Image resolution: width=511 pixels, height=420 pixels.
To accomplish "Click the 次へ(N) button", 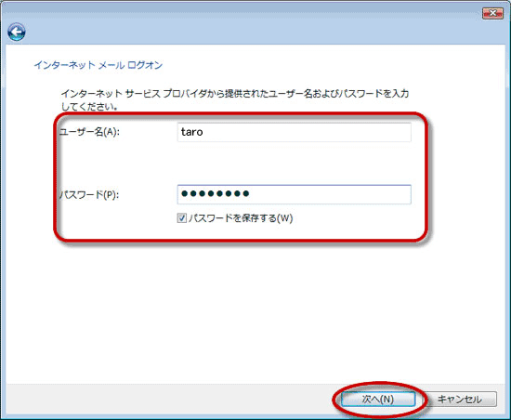I will click(x=378, y=400).
